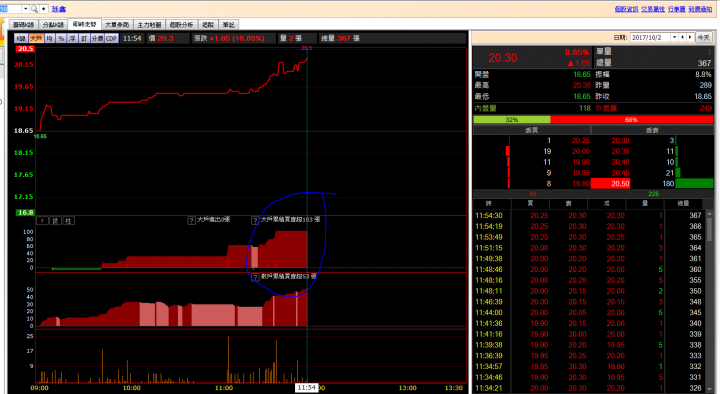Click the large 20.30 last price
The image size is (720, 394).
[503, 58]
